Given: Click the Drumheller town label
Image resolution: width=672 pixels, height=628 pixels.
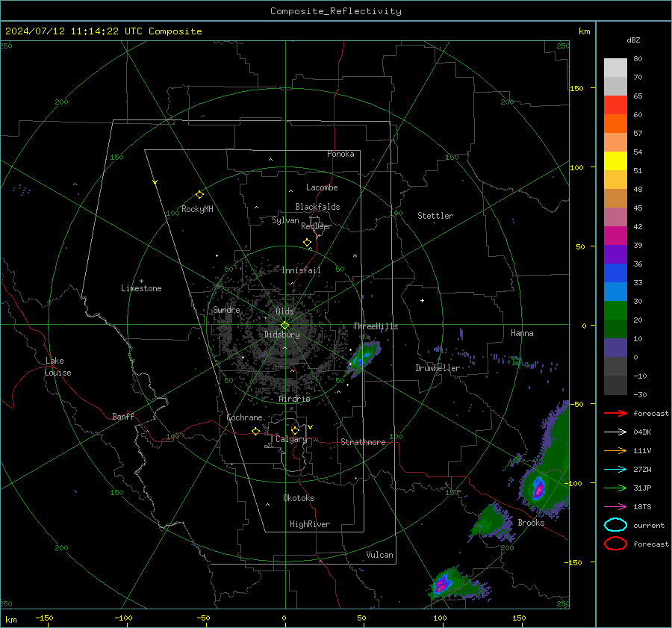Looking at the screenshot, I should pos(438,368).
